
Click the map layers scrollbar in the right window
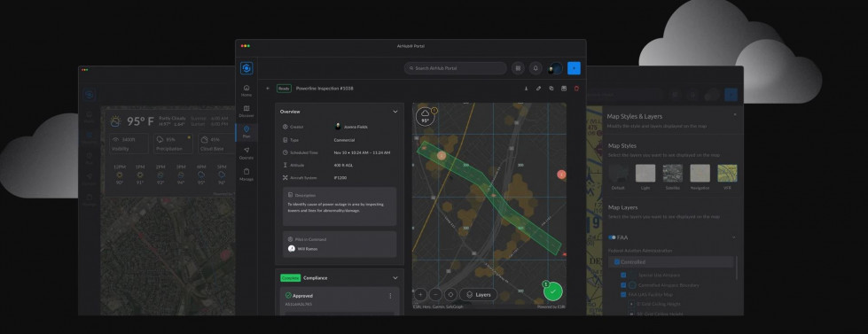pos(736,268)
